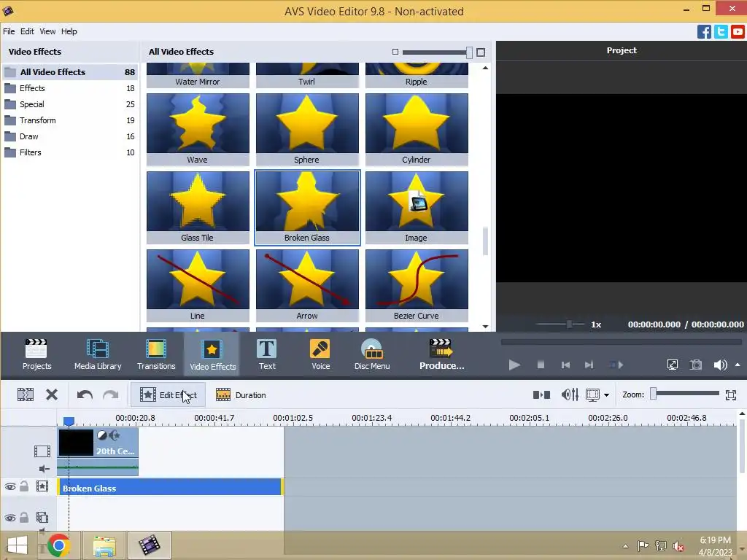The height and width of the screenshot is (560, 747).
Task: Open the timeline view options dropdown arrow
Action: [606, 395]
